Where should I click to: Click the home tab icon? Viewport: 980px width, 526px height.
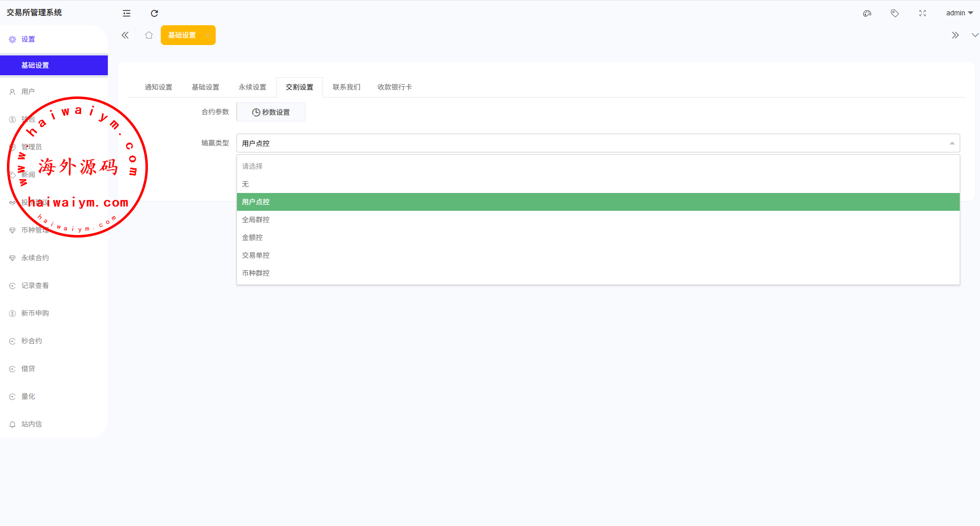click(149, 35)
